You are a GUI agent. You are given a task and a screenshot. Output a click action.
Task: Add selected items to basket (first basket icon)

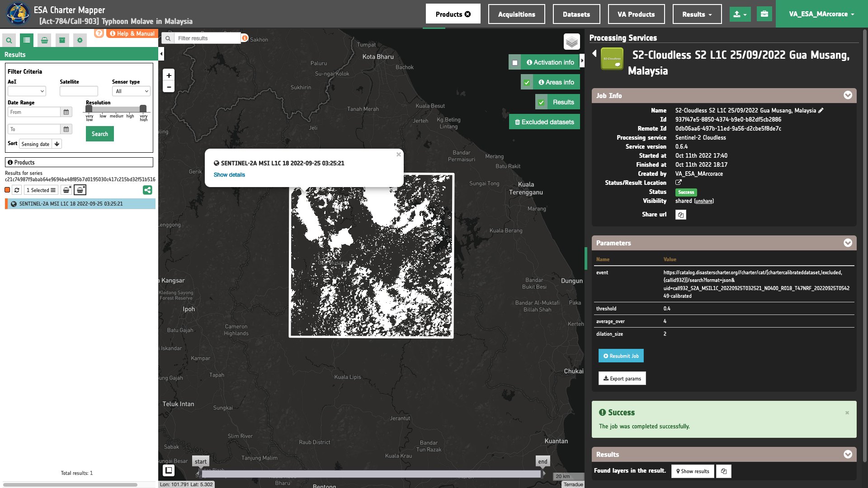point(66,190)
